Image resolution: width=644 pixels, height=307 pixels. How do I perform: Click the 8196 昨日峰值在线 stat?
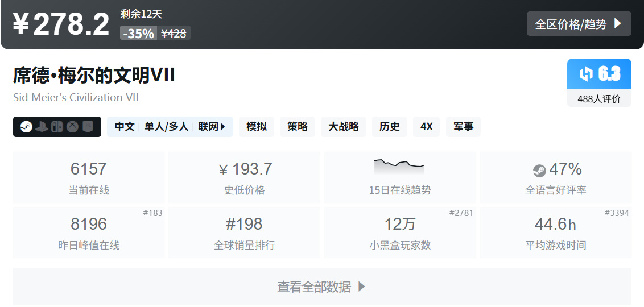89,233
